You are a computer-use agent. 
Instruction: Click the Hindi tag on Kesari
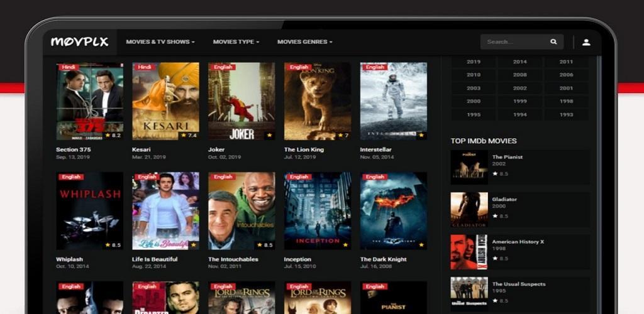pos(145,67)
